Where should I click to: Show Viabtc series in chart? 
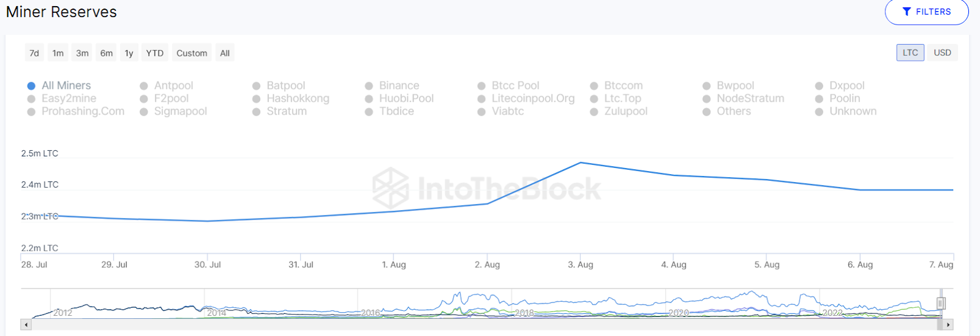click(x=481, y=112)
